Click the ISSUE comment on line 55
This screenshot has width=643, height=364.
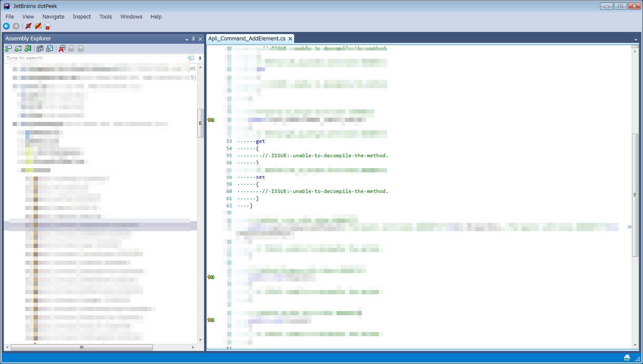tap(325, 156)
